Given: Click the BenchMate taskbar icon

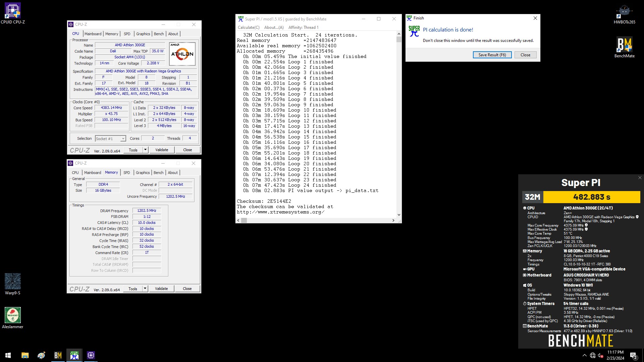Looking at the screenshot, I should (58, 355).
